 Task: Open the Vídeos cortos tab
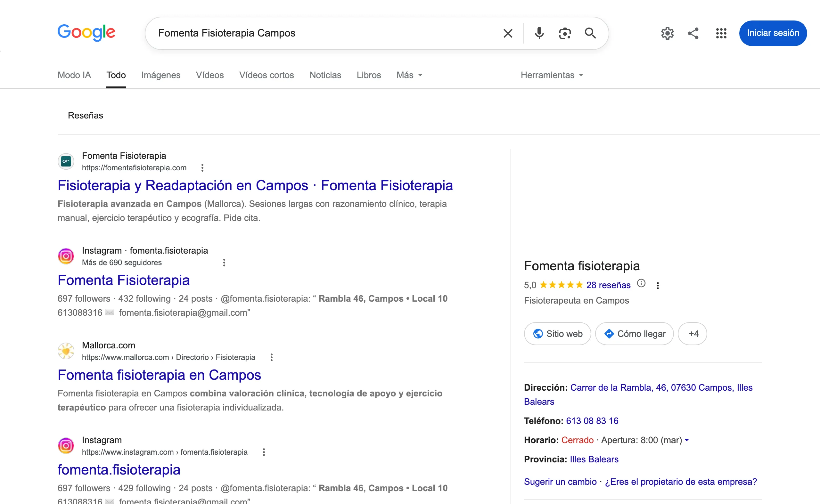pos(266,75)
